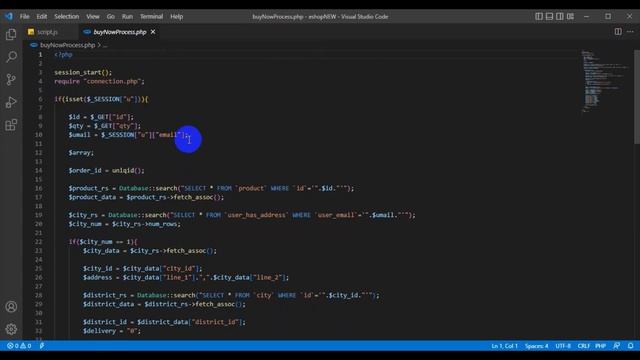Open the Extensions view
This screenshot has width=640, height=360.
coord(11,125)
